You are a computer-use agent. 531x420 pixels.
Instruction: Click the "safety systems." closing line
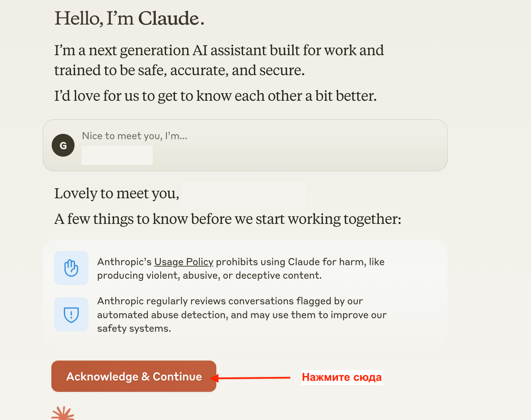pyautogui.click(x=134, y=328)
